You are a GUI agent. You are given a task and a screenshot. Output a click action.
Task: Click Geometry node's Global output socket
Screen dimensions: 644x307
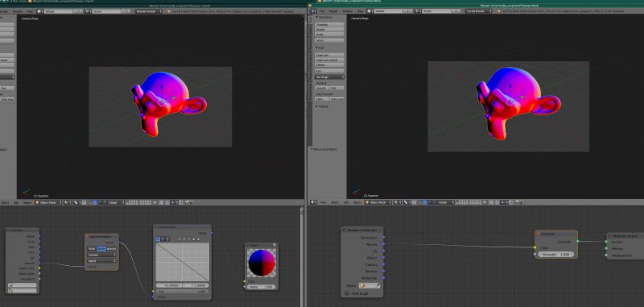pyautogui.click(x=39, y=236)
